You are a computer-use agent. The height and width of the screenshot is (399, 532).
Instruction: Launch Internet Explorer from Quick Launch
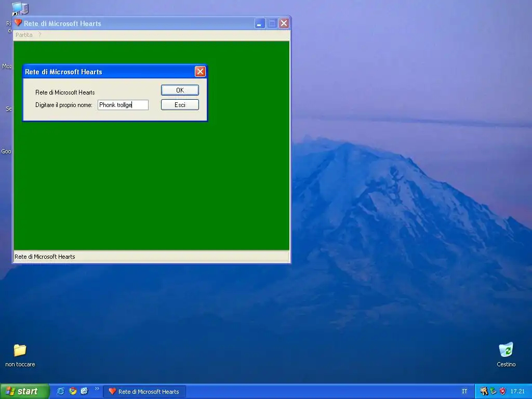pos(60,391)
